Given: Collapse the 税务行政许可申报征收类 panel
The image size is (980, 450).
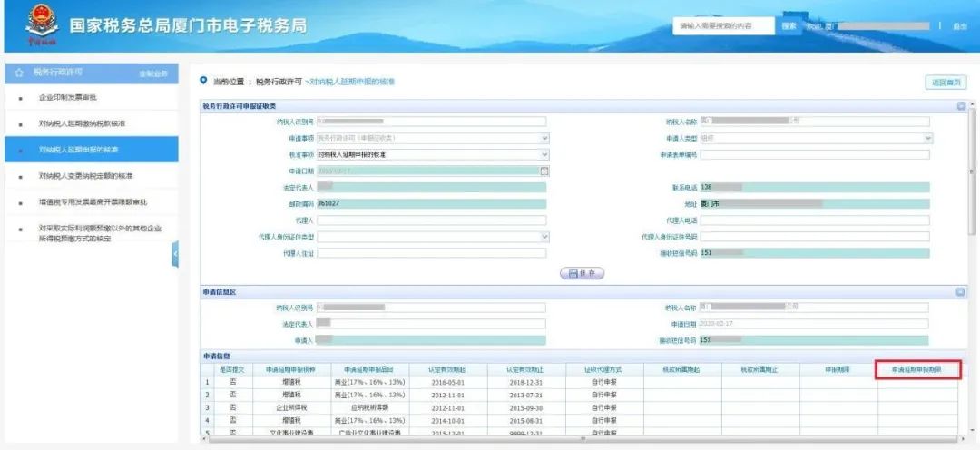Looking at the screenshot, I should click(960, 106).
